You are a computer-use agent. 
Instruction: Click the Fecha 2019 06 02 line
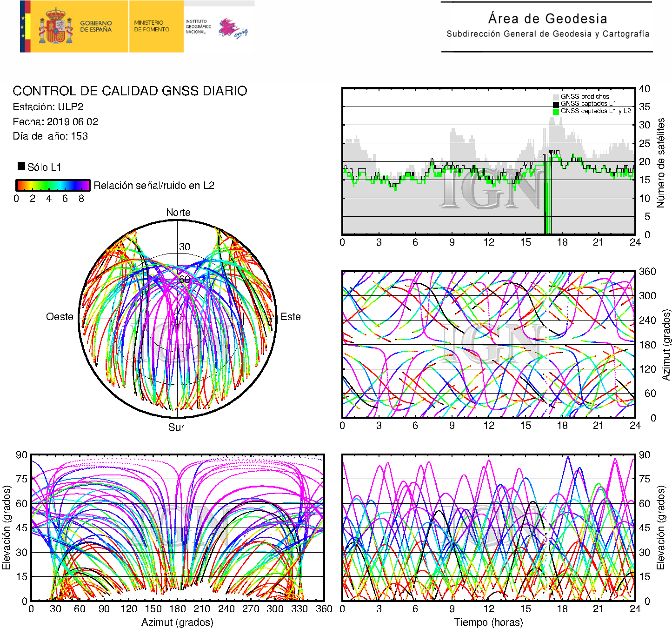pos(55,121)
